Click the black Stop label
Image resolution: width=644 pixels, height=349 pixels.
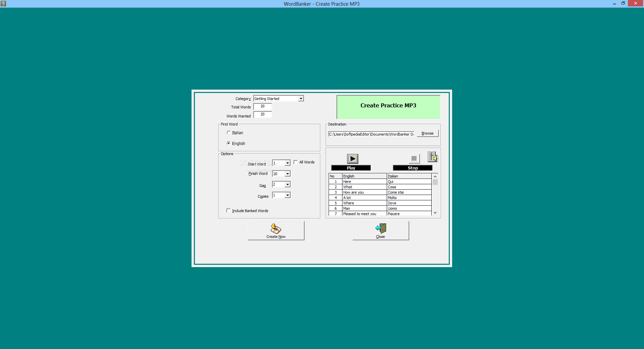tap(413, 168)
